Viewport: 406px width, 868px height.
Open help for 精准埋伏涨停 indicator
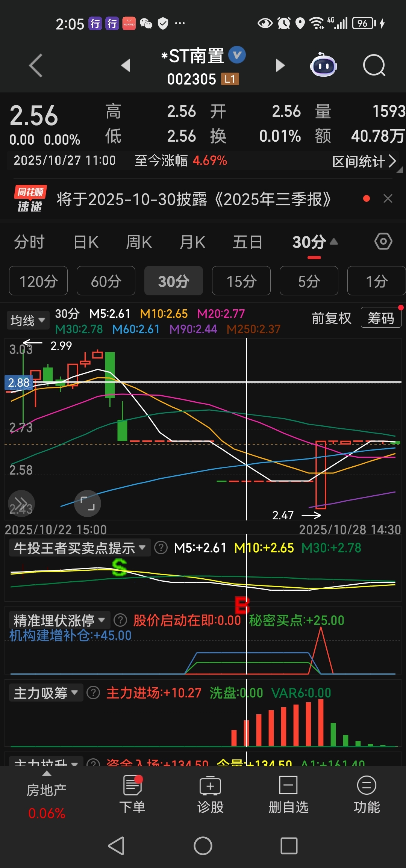pyautogui.click(x=120, y=620)
